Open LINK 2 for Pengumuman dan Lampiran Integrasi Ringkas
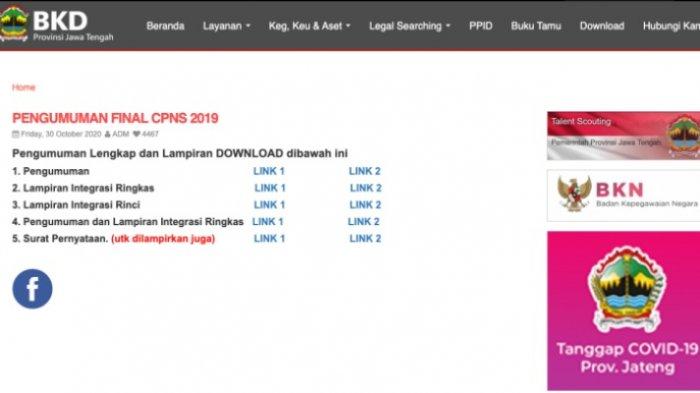Image resolution: width=700 pixels, height=393 pixels. 363,222
